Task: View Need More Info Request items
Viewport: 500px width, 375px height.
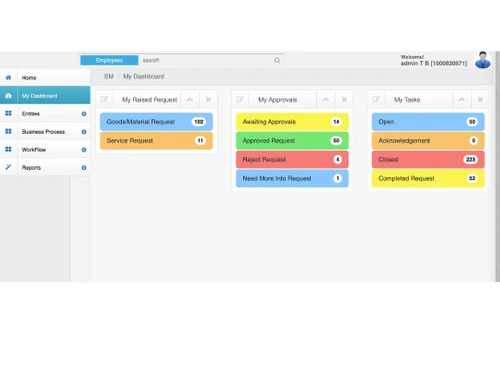Action: pos(292,178)
